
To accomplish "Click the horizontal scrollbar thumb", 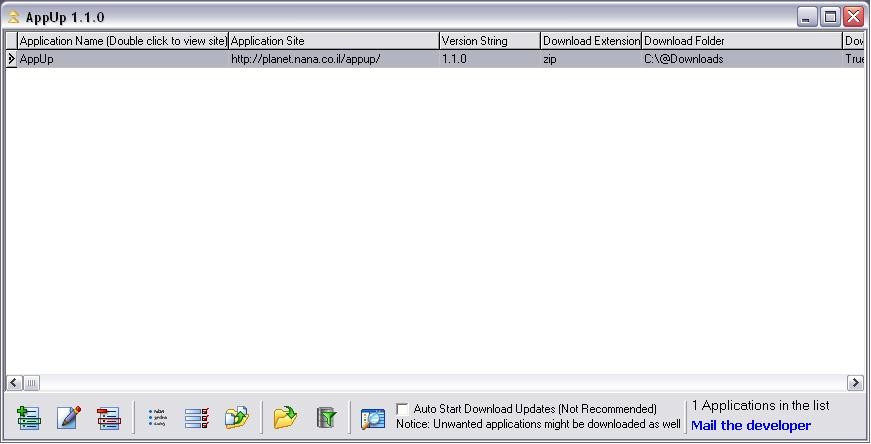I will pos(31,382).
